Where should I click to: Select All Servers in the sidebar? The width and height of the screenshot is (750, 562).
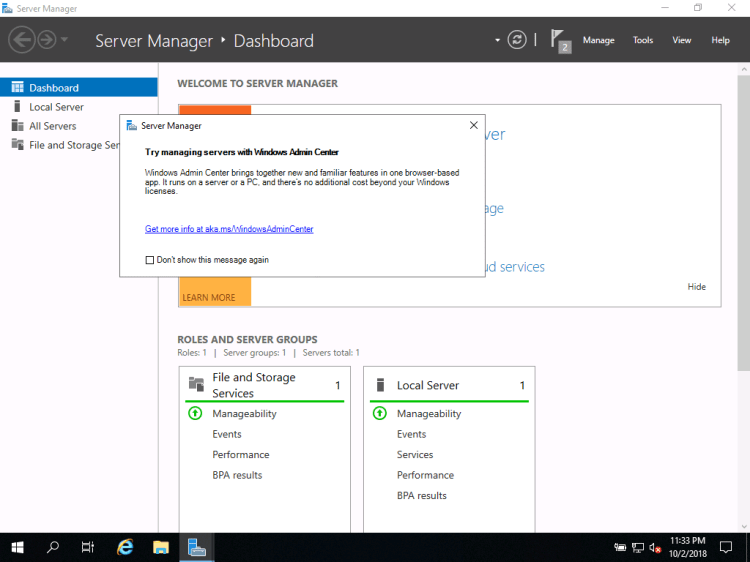pos(52,126)
